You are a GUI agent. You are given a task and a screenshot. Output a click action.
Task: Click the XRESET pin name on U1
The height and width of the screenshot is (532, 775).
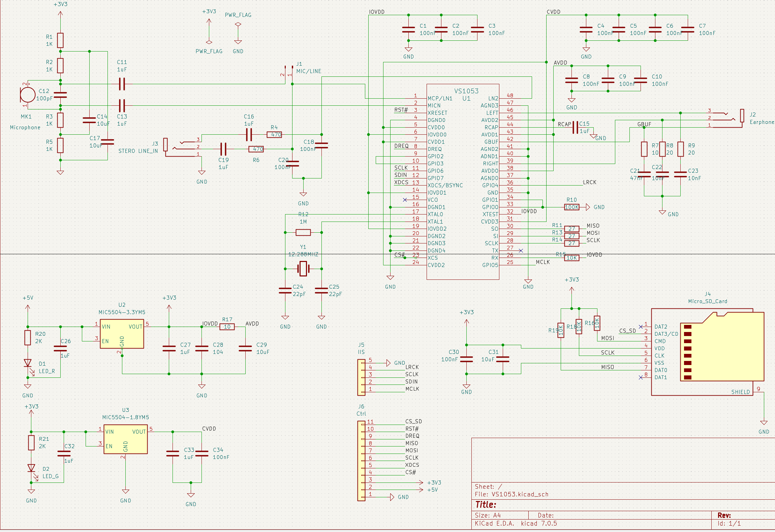tap(437, 113)
